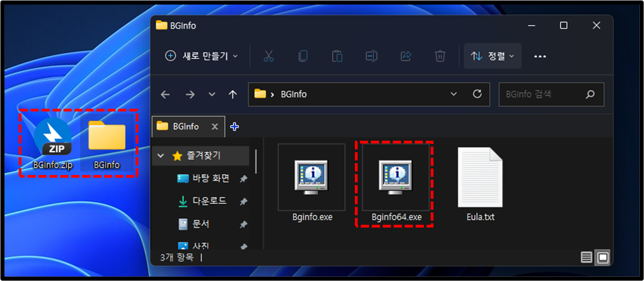The width and height of the screenshot is (644, 281).
Task: Go up one folder level
Action: coord(233,95)
